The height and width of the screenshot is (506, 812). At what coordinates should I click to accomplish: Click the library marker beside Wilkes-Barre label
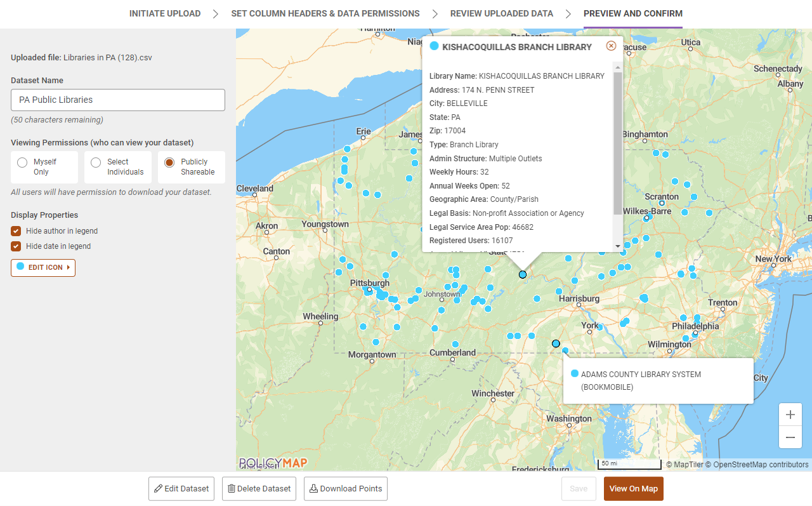coord(646,218)
